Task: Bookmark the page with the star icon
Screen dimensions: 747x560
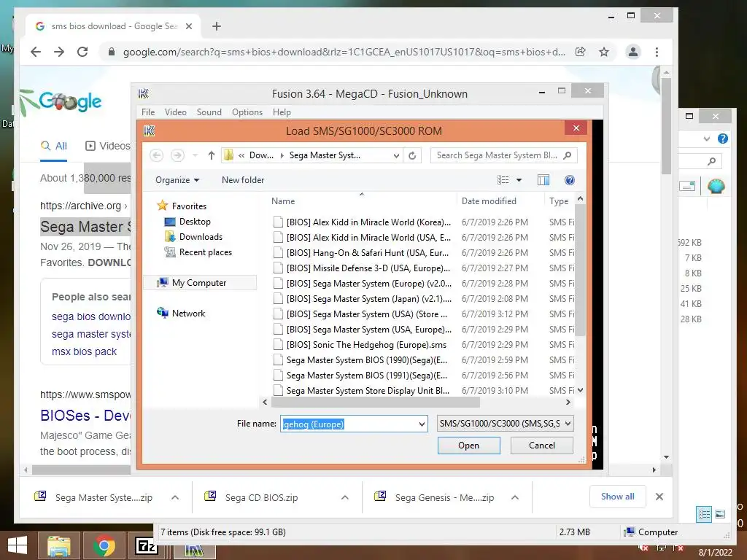Action: tap(604, 52)
